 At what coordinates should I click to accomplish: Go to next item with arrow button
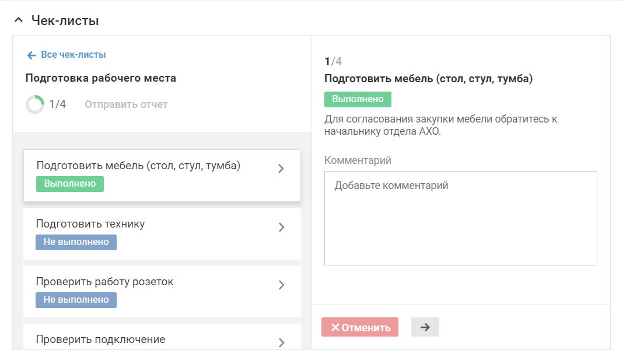click(425, 327)
